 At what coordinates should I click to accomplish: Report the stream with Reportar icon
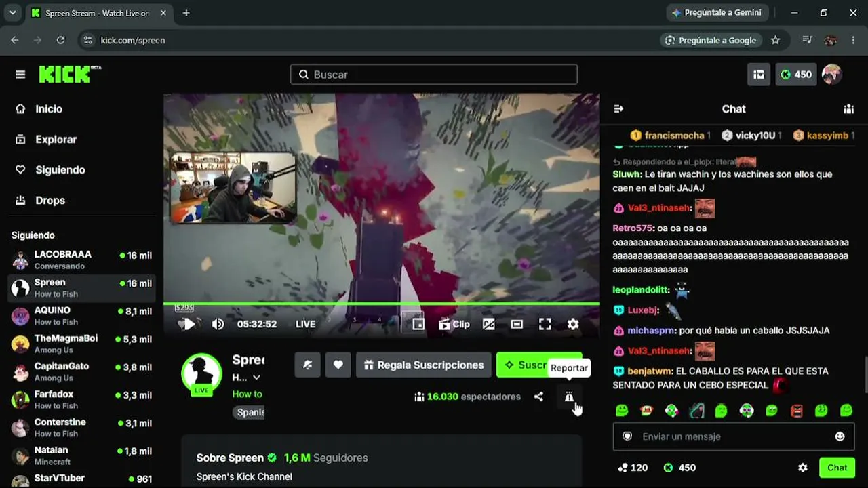click(x=569, y=396)
